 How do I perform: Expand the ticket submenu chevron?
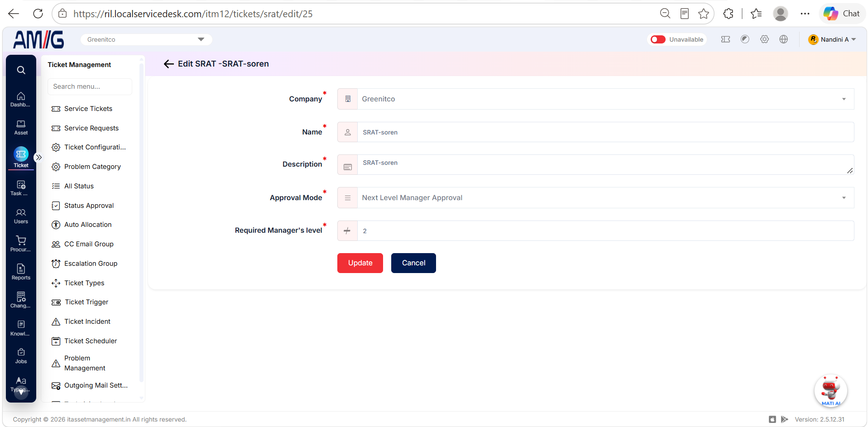(x=38, y=158)
